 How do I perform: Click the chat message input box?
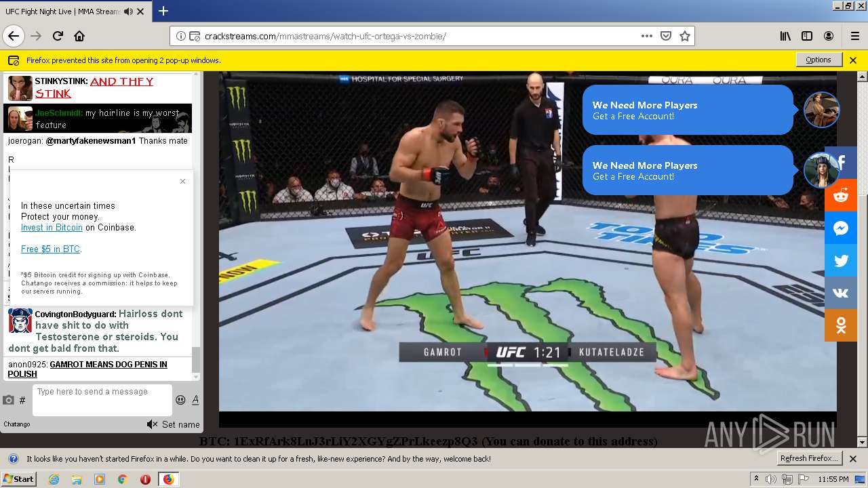(x=102, y=400)
